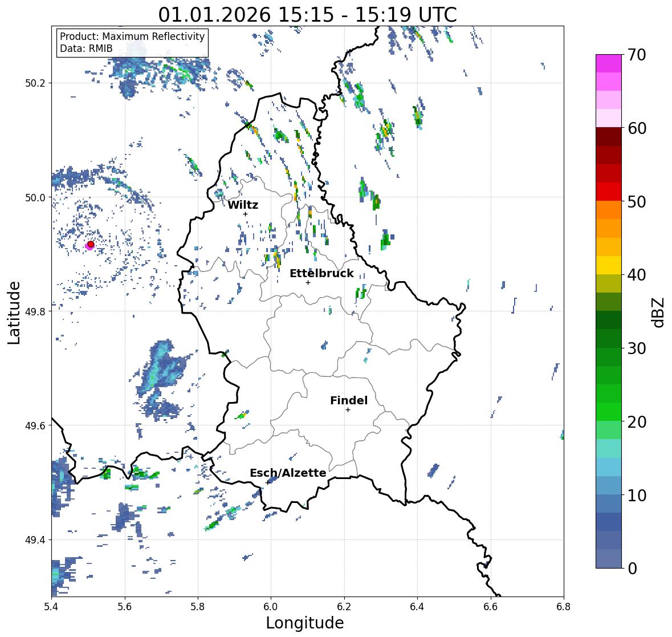Click longitude tick label 6.2
672x637 pixels.
344,607
